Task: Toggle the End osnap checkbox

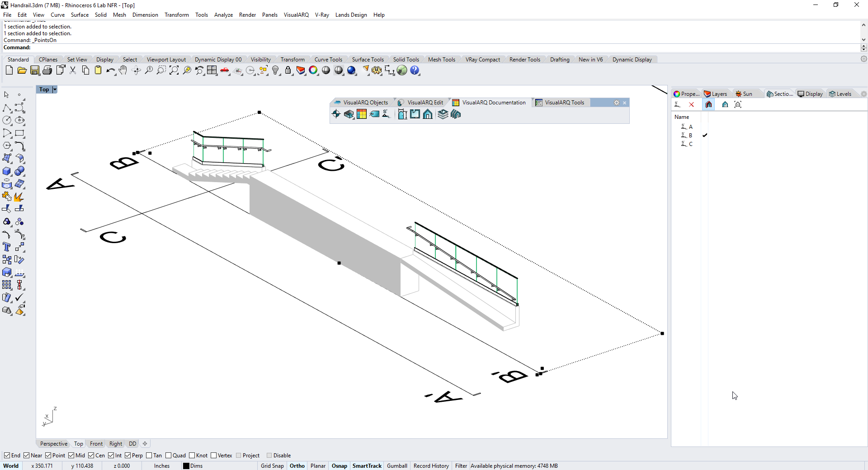Action: [x=7, y=456]
